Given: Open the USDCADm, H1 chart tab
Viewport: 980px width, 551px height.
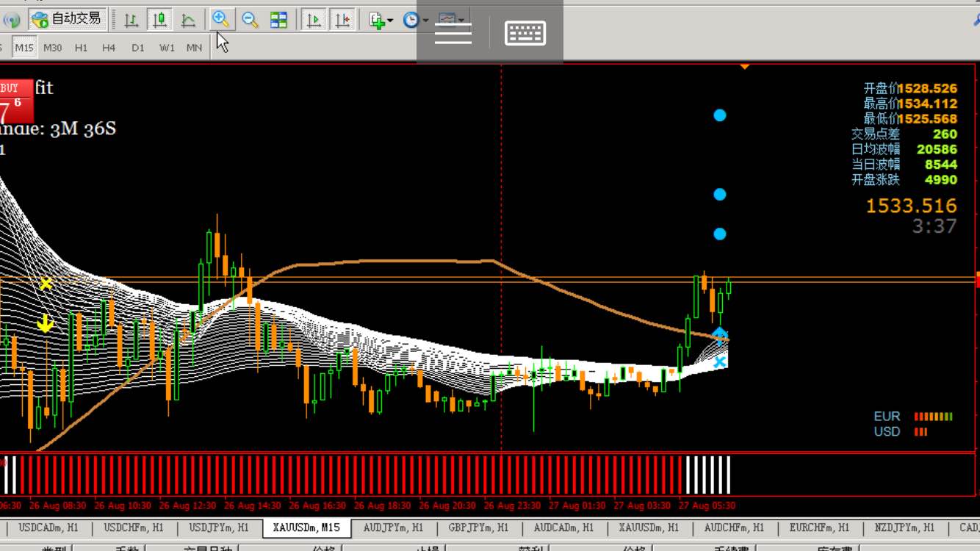Looking at the screenshot, I should (x=48, y=527).
